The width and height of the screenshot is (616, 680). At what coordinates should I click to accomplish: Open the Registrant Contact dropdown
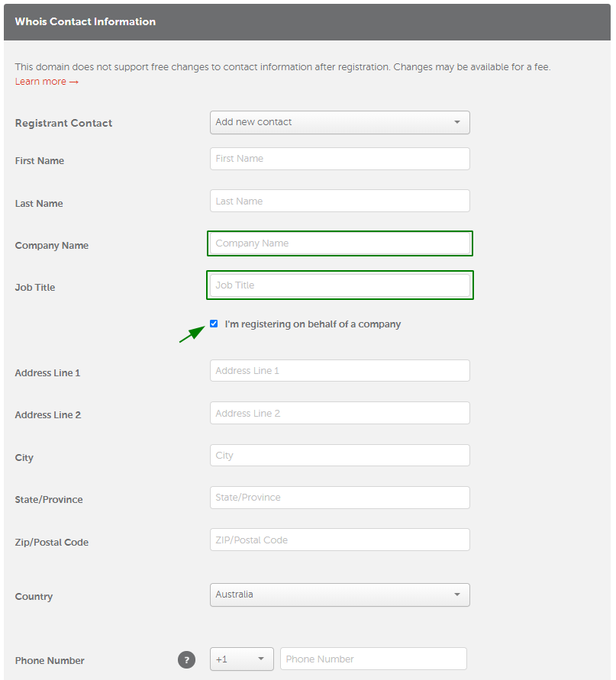pyautogui.click(x=340, y=122)
